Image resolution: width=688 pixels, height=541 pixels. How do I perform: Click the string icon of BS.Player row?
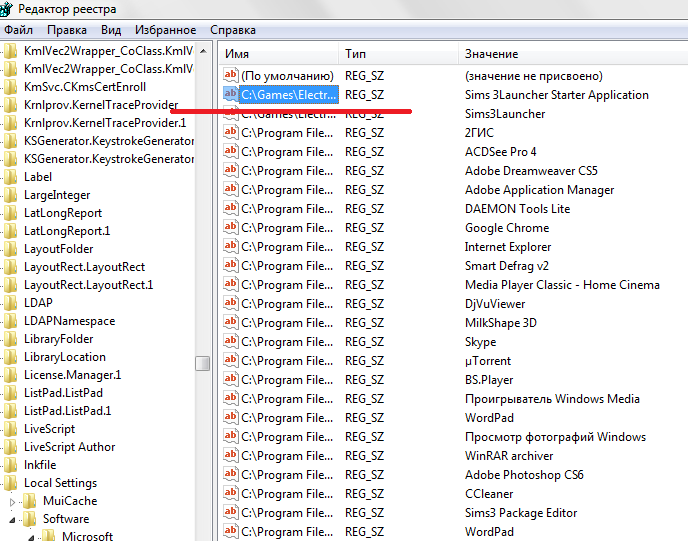coord(230,380)
